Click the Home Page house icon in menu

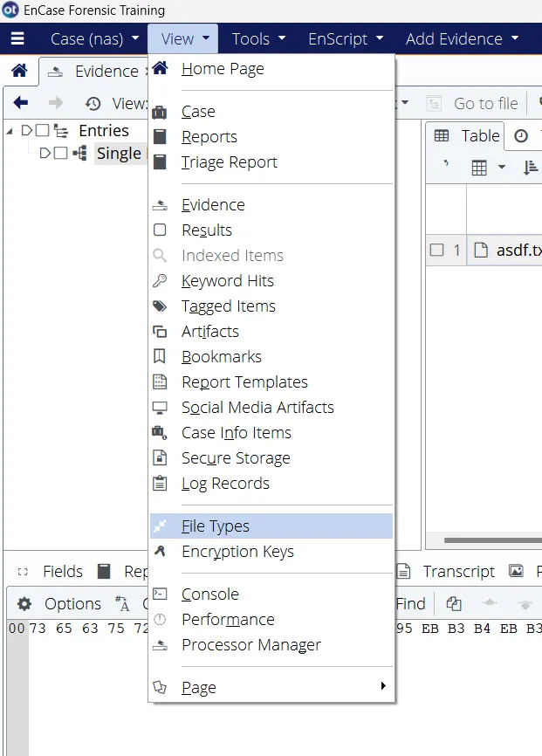click(160, 68)
